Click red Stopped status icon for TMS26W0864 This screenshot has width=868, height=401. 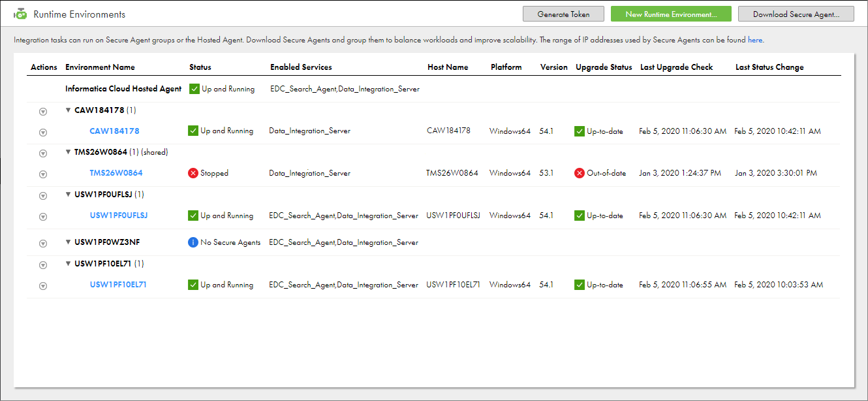(x=193, y=173)
